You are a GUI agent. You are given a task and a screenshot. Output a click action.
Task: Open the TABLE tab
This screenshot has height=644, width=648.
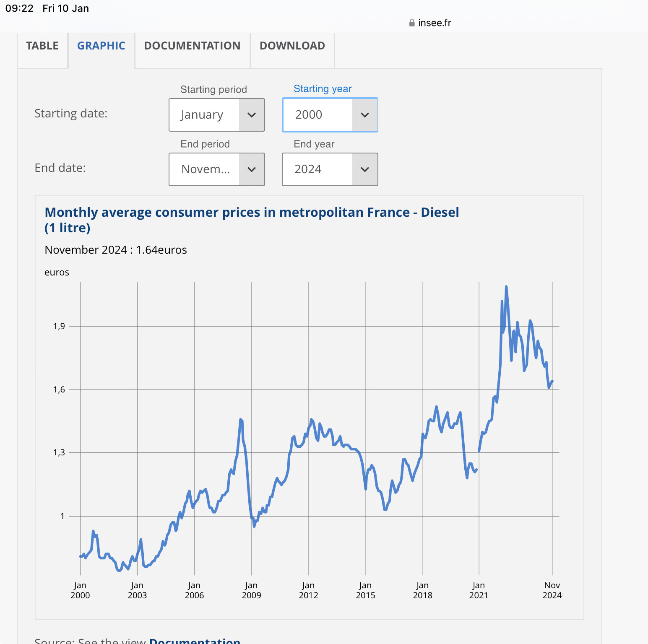coord(42,46)
